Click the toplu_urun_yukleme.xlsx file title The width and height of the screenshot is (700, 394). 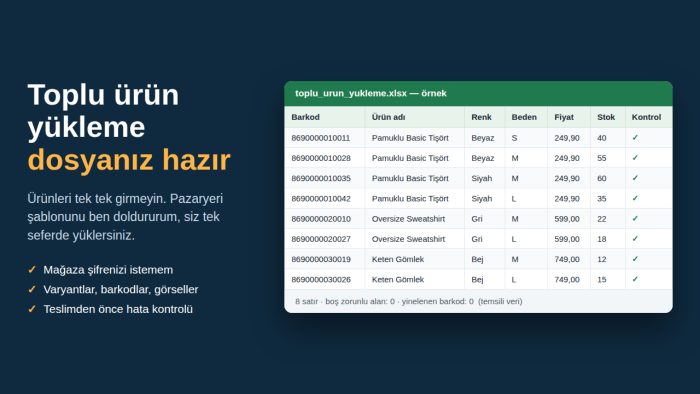coord(371,93)
